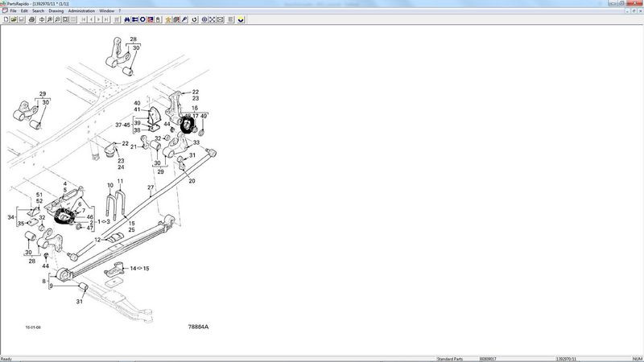This screenshot has width=644, height=362.
Task: Open a file with the folder icon
Action: 14,19
